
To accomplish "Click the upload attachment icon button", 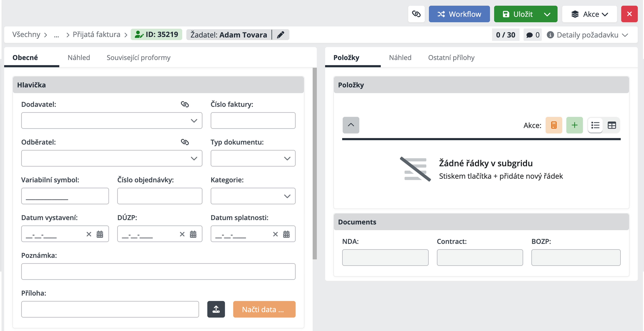I will point(216,309).
